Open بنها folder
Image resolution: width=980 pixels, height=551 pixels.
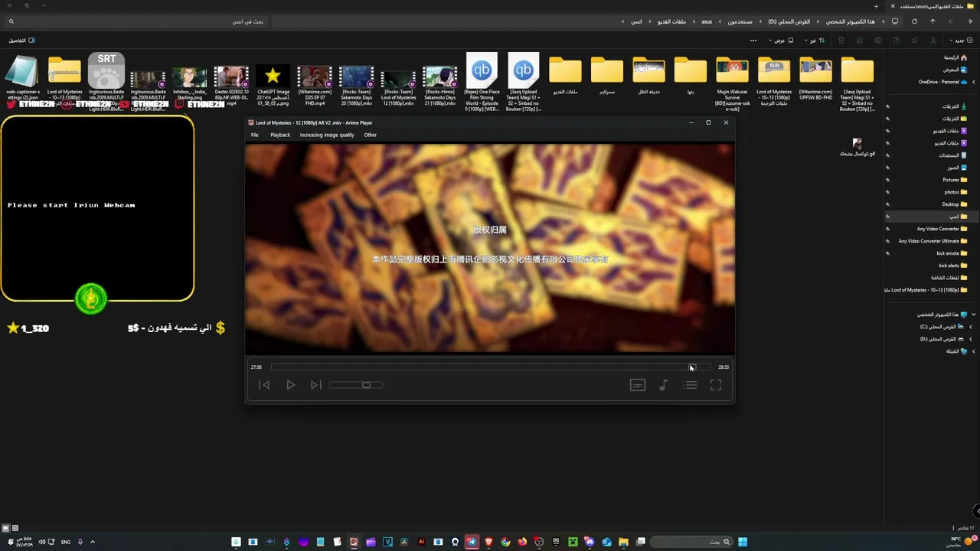click(691, 75)
